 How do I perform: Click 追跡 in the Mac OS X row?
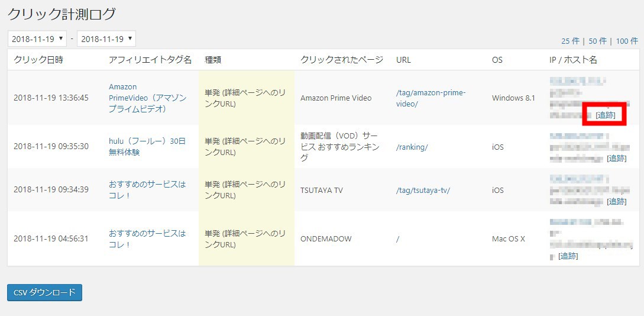pyautogui.click(x=568, y=256)
